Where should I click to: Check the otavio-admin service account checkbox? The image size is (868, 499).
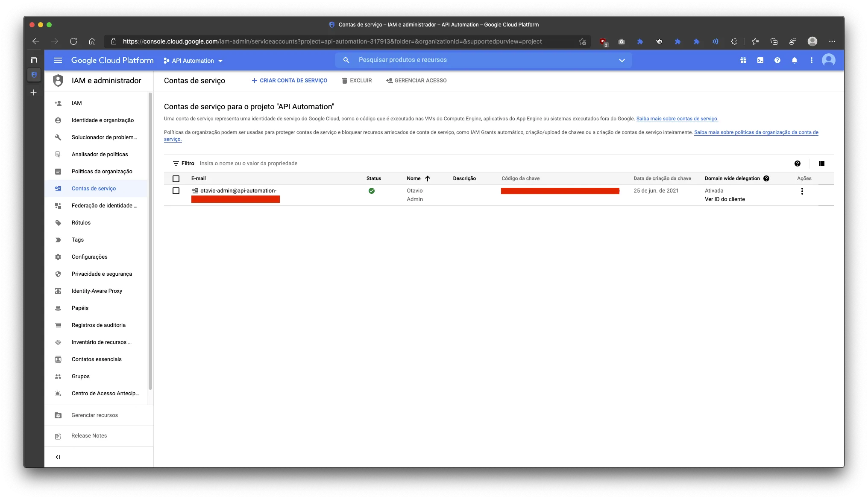click(176, 191)
